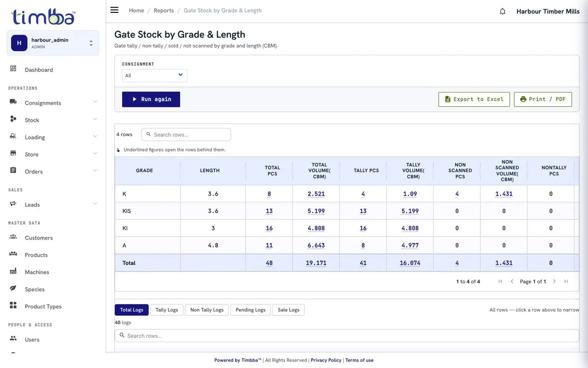The width and height of the screenshot is (588, 368).
Task: Switch to the Non Tally Logs tab
Action: coord(207,310)
